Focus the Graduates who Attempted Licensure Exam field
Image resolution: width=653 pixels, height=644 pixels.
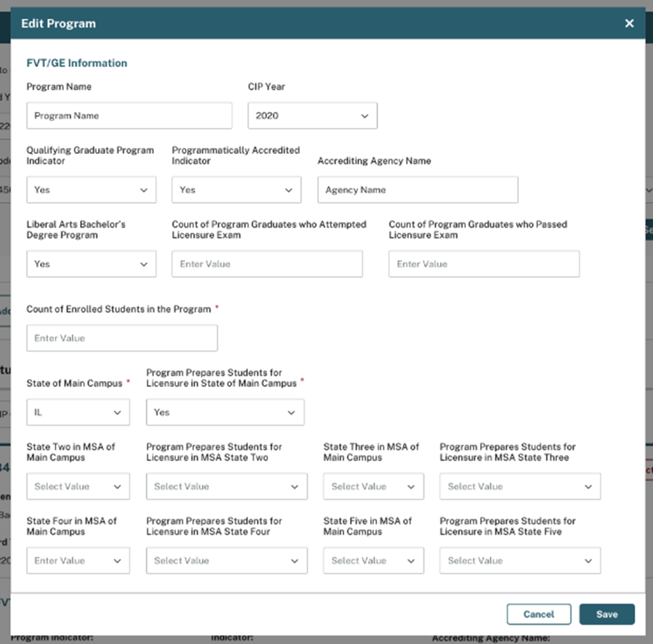pyautogui.click(x=267, y=264)
